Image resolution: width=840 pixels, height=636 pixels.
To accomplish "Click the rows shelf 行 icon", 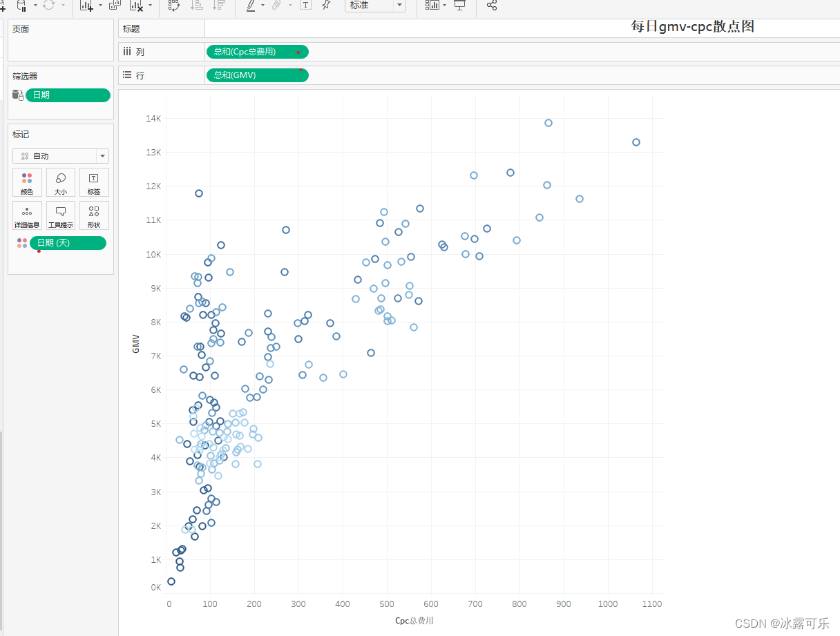I will (127, 75).
